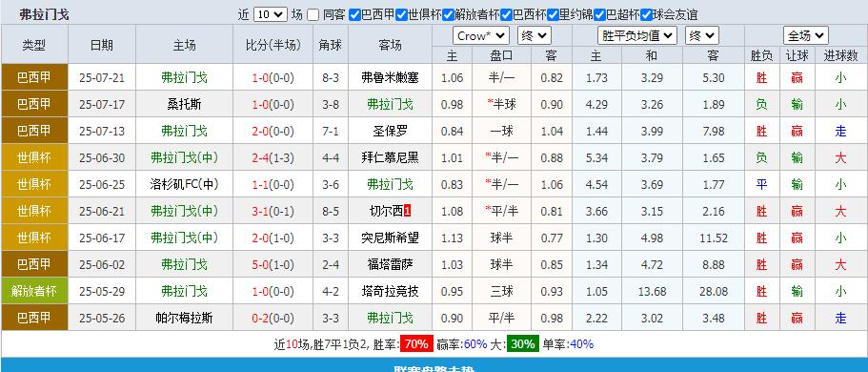Click the odds value 28.08

(714, 291)
